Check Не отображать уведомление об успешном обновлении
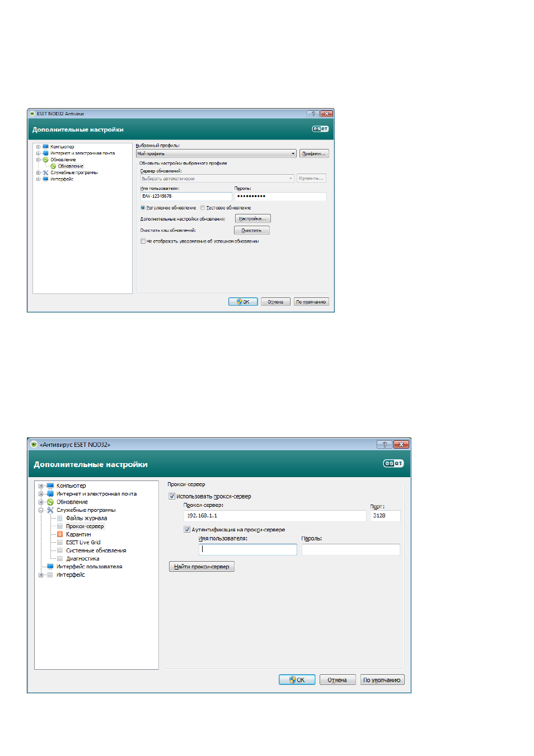This screenshot has height=756, width=534. coord(143,241)
